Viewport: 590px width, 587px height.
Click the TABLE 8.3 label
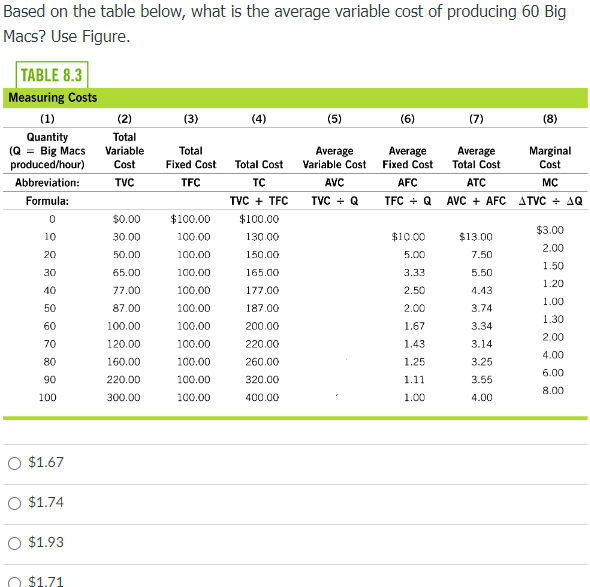coord(52,75)
